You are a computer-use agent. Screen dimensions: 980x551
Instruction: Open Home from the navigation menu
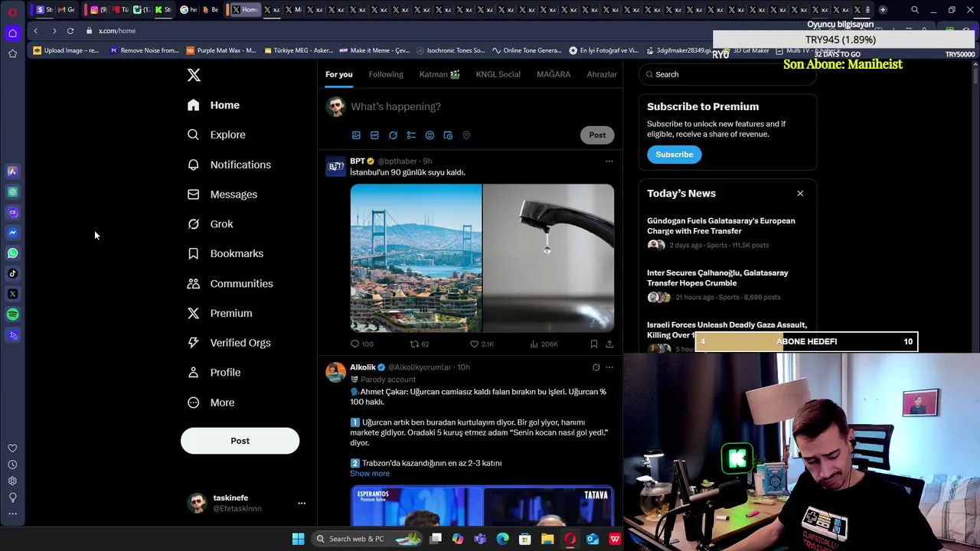214,105
